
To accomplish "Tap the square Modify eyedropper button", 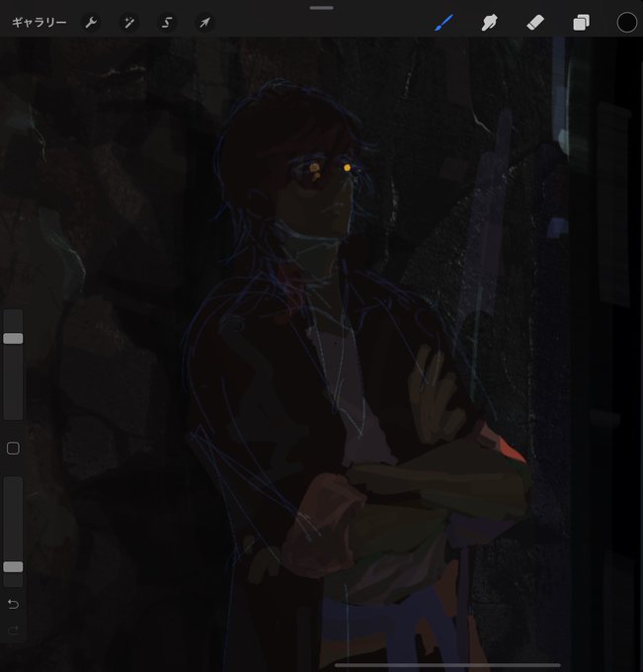I will point(13,449).
